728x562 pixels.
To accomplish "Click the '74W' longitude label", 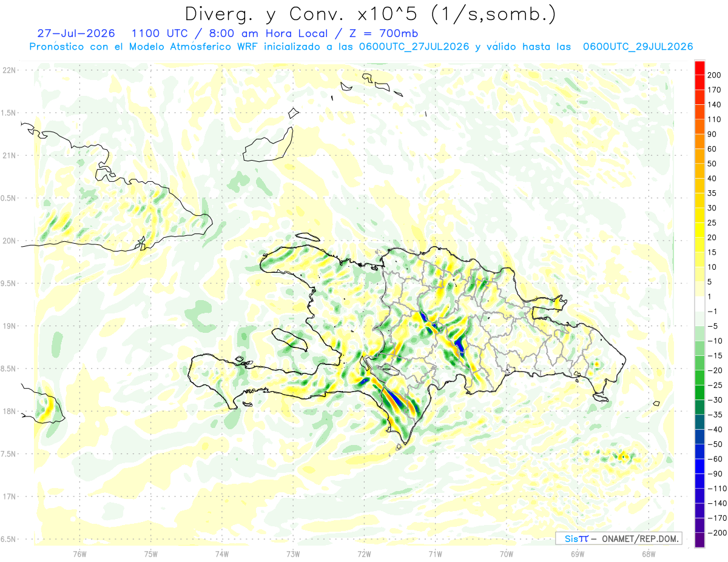I will coord(222,554).
